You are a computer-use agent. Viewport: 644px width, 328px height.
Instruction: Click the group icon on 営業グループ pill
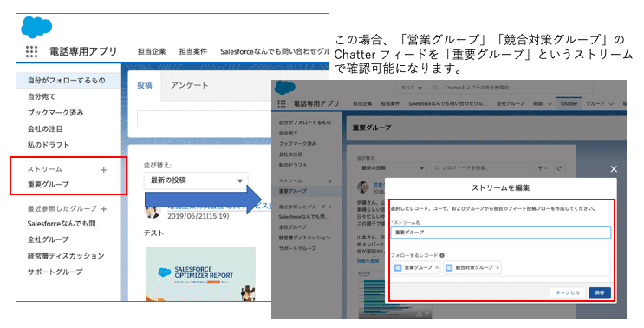click(x=398, y=267)
